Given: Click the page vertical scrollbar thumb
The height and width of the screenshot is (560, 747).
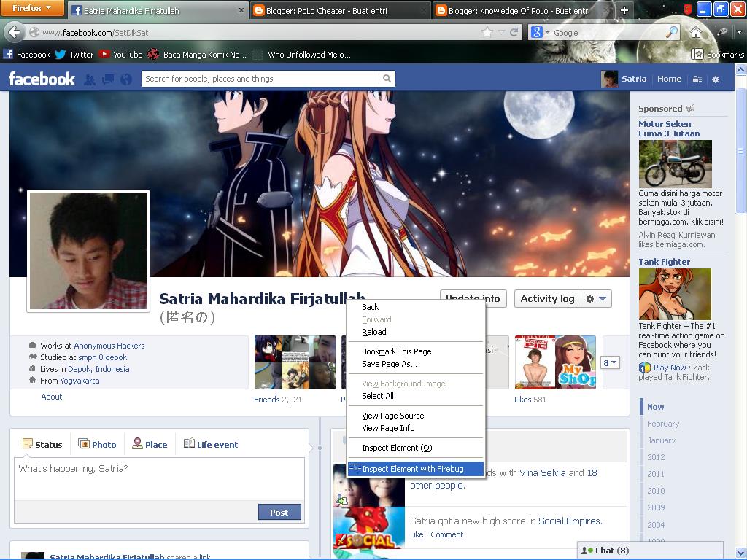Looking at the screenshot, I should click(x=740, y=150).
